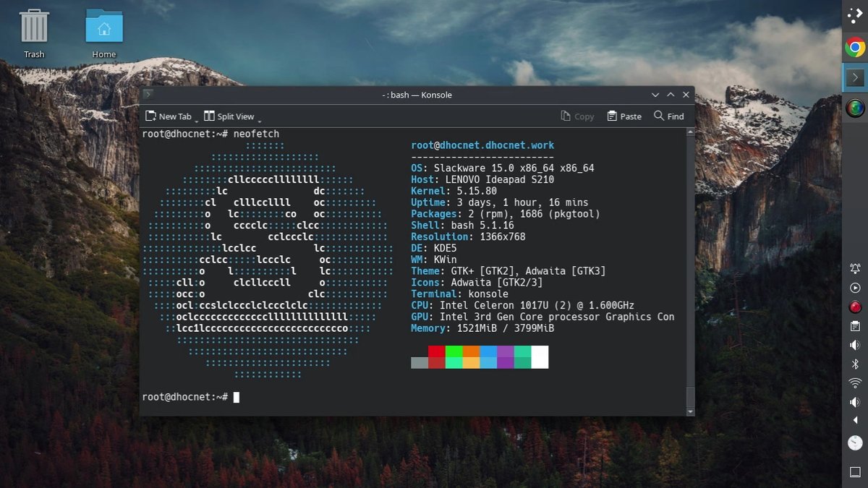Click "root@dhocnet.dhocnet.work" header text
This screenshot has height=488, width=868.
(482, 145)
